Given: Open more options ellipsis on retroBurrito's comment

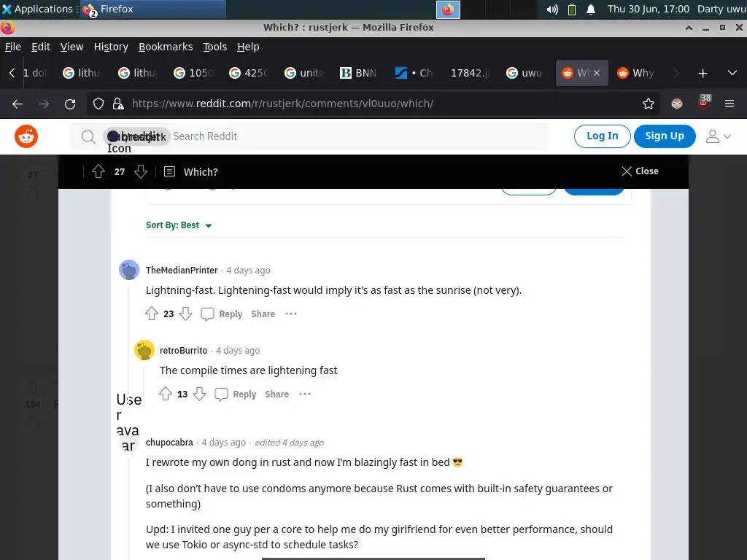Looking at the screenshot, I should coord(305,394).
